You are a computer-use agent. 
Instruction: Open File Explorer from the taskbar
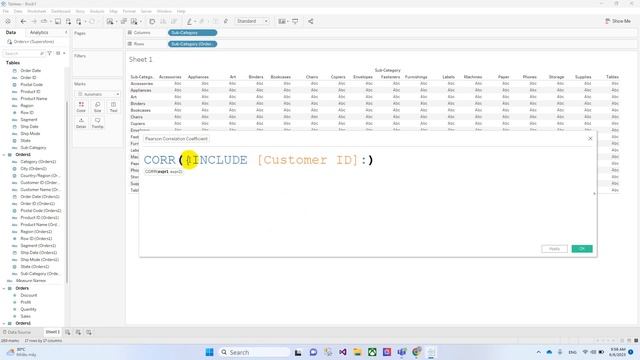(357, 352)
